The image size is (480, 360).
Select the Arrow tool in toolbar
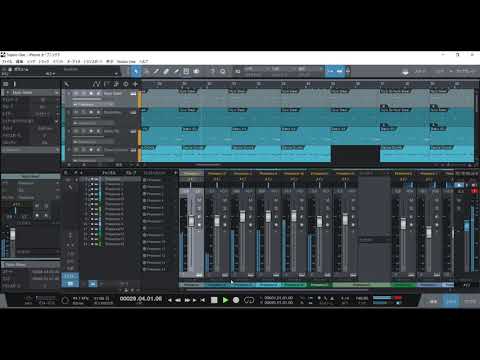136,71
